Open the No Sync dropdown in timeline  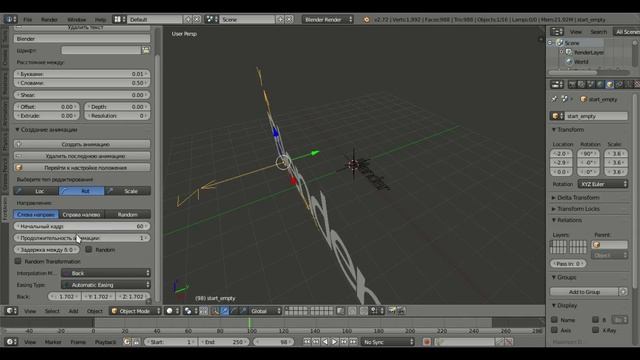click(x=388, y=342)
